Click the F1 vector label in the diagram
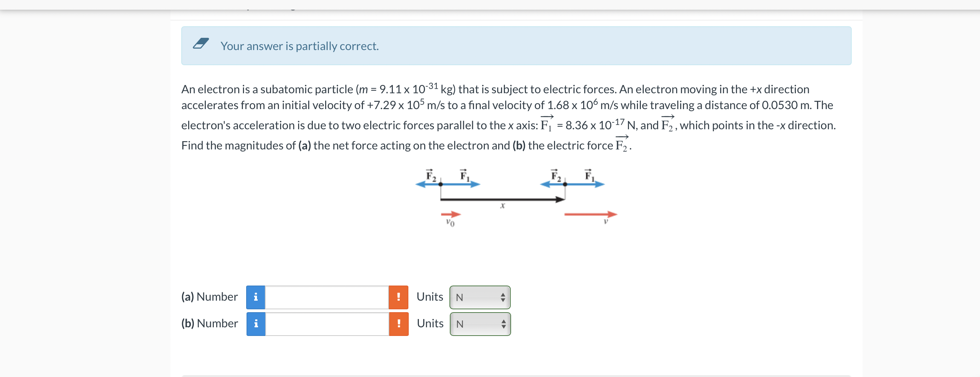The width and height of the screenshot is (980, 377). 463,176
